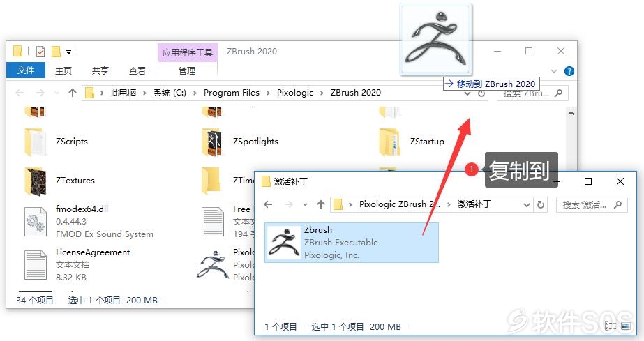Open the 文件 menu tab
This screenshot has width=644, height=341.
click(x=25, y=70)
